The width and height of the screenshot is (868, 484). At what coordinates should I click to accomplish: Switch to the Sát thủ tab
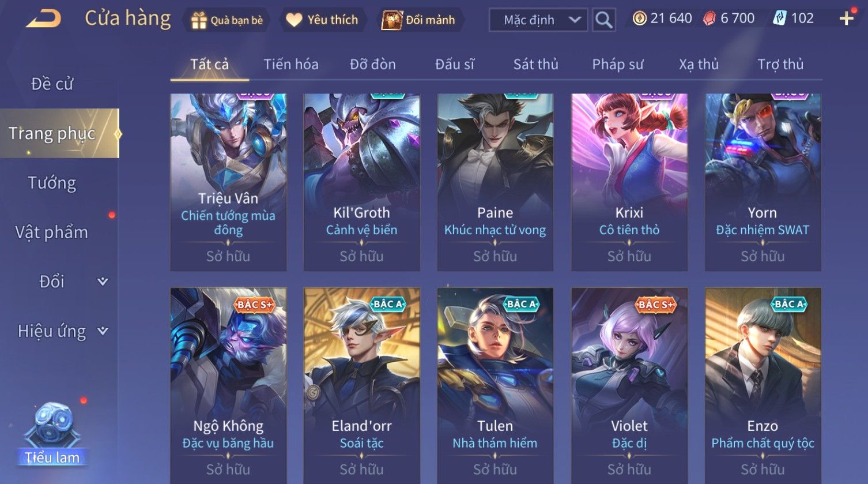click(x=535, y=64)
